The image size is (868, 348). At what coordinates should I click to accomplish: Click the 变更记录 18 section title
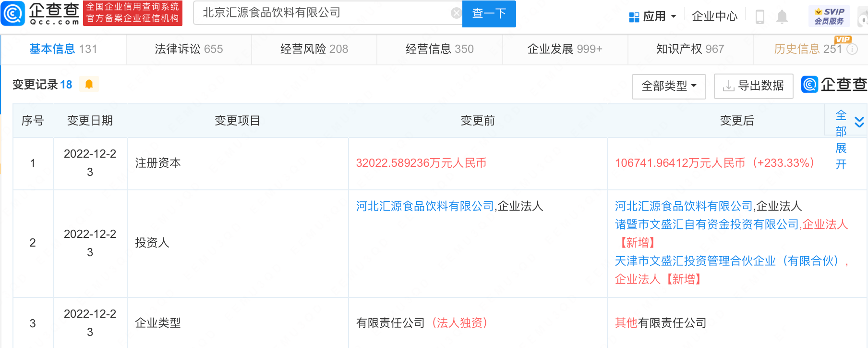[42, 85]
